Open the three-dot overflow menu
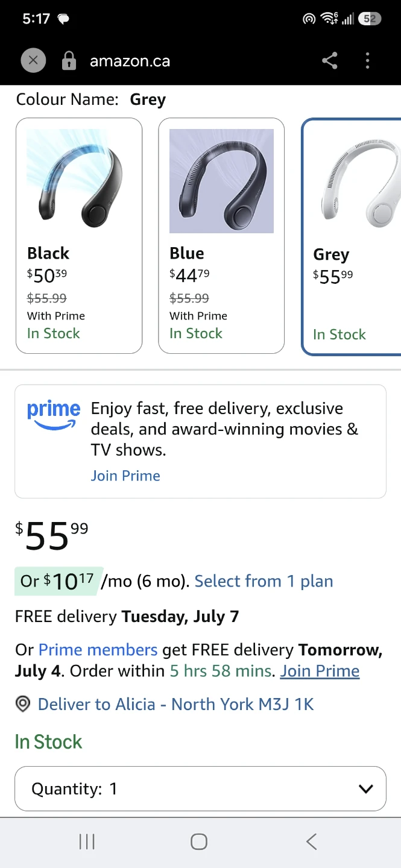This screenshot has height=868, width=401. (x=367, y=61)
